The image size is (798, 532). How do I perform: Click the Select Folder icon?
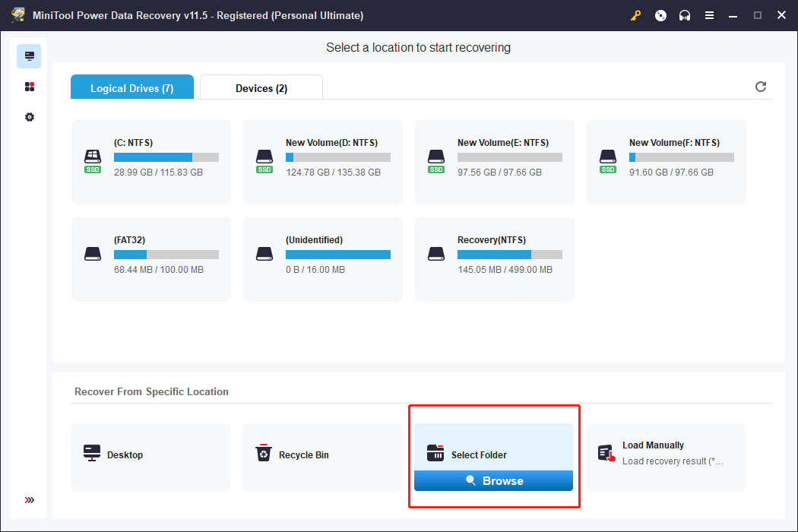click(435, 453)
